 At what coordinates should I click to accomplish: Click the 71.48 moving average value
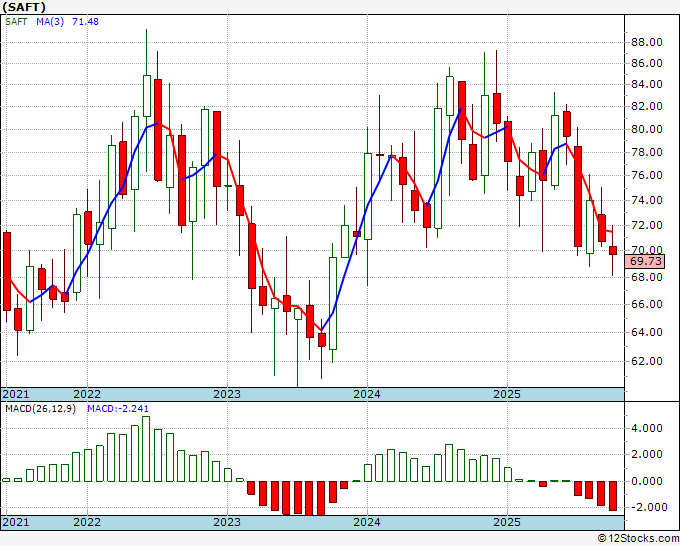(87, 23)
